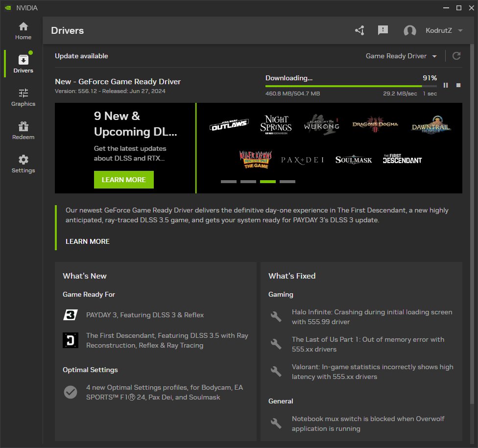Click the Pax Dei logo
This screenshot has height=448, width=478.
(302, 160)
